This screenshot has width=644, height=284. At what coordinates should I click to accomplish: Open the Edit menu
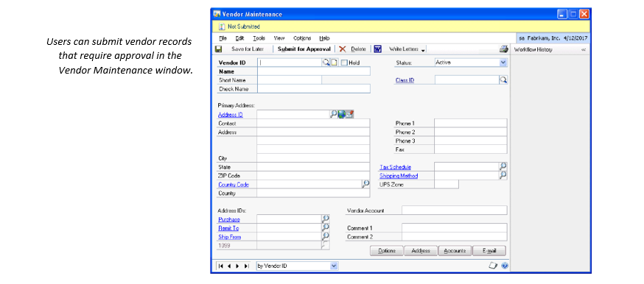240,38
